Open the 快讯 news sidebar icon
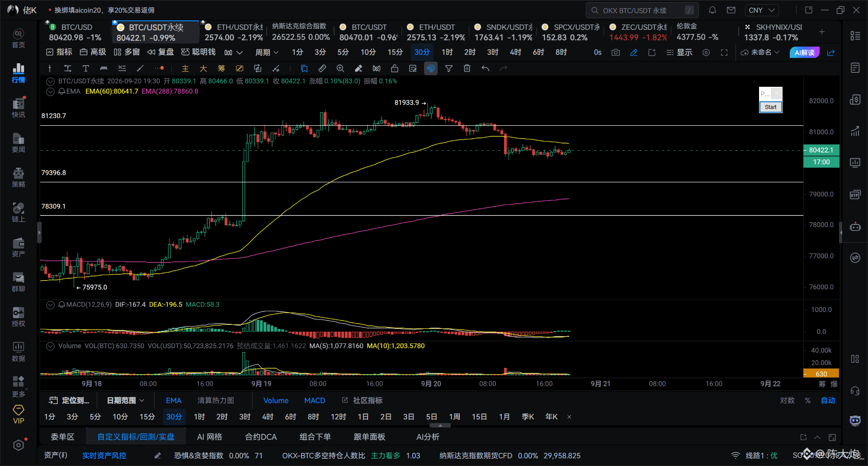The width and height of the screenshot is (868, 466). click(18, 108)
